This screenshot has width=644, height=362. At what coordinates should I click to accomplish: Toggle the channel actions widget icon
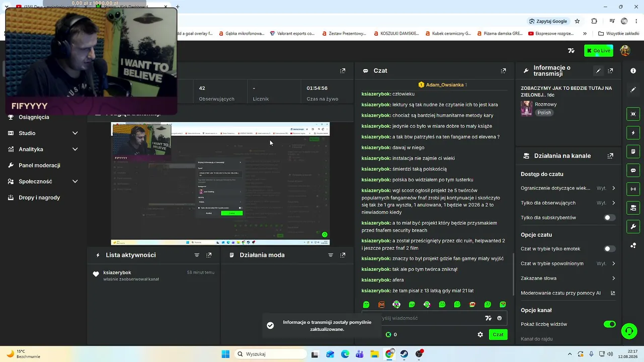pos(633,208)
